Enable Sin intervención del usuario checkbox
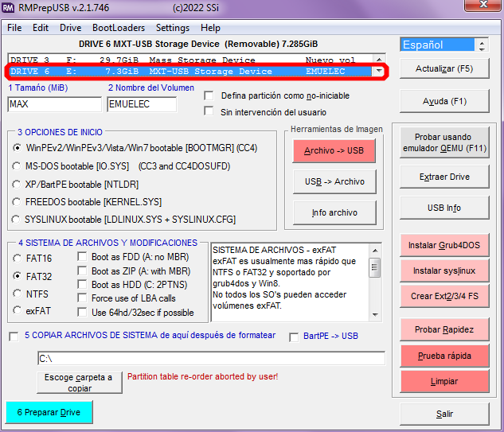 coord(209,111)
